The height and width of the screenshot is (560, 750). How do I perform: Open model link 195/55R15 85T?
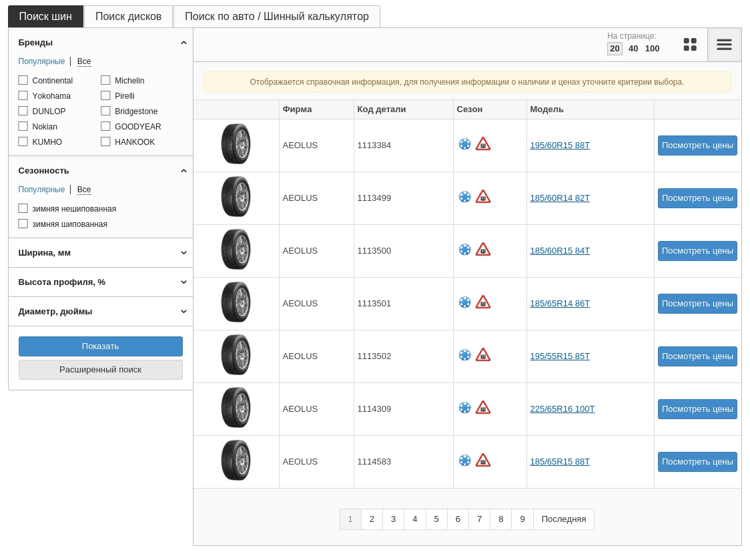(x=560, y=356)
